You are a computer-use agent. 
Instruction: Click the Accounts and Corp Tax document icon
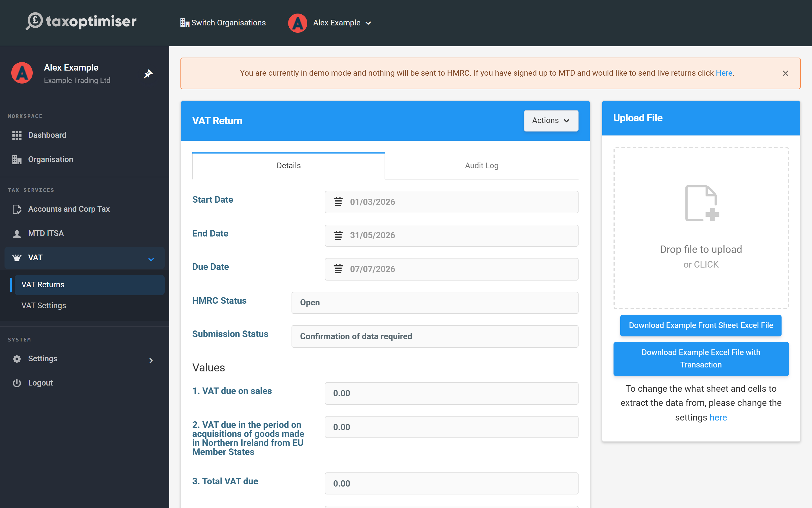click(17, 209)
